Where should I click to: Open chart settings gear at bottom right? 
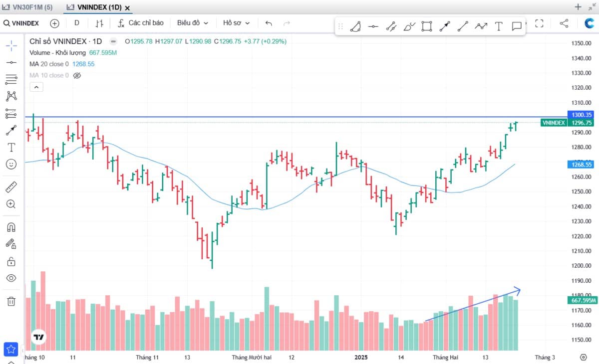(583, 357)
